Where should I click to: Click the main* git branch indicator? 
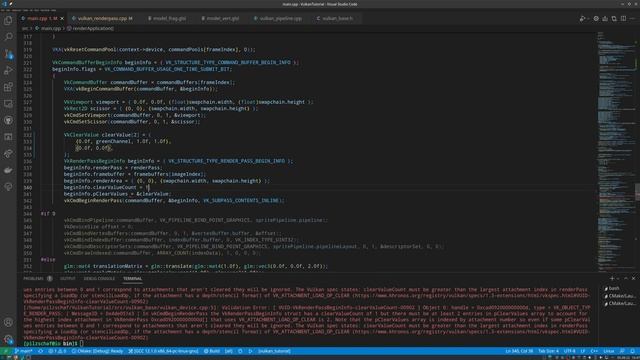pos(24,351)
